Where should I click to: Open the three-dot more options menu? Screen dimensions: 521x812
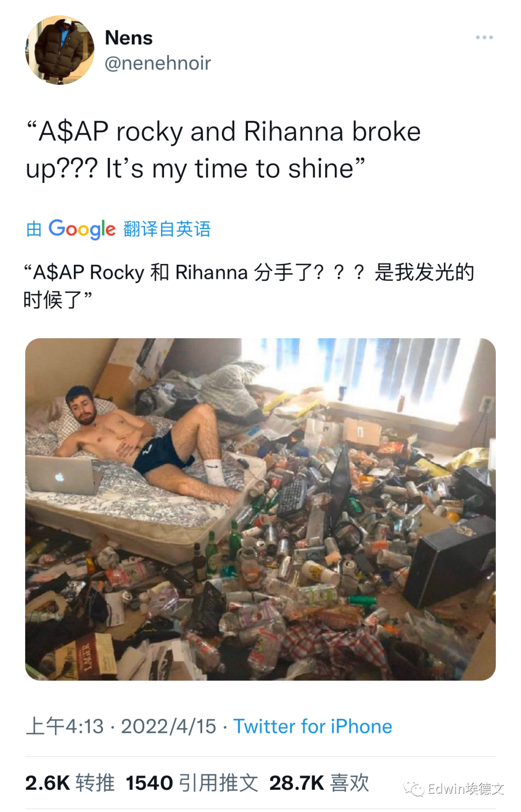pos(484,38)
